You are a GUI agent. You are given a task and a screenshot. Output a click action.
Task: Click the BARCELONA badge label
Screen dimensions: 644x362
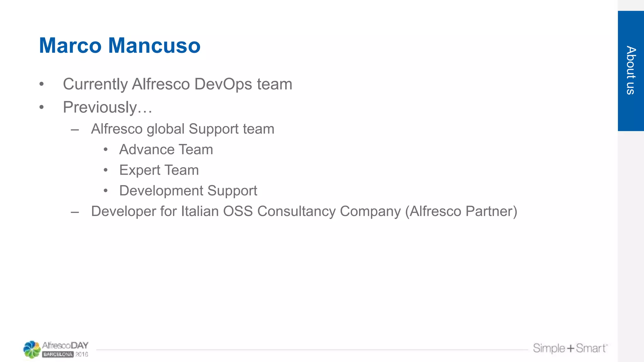58,354
